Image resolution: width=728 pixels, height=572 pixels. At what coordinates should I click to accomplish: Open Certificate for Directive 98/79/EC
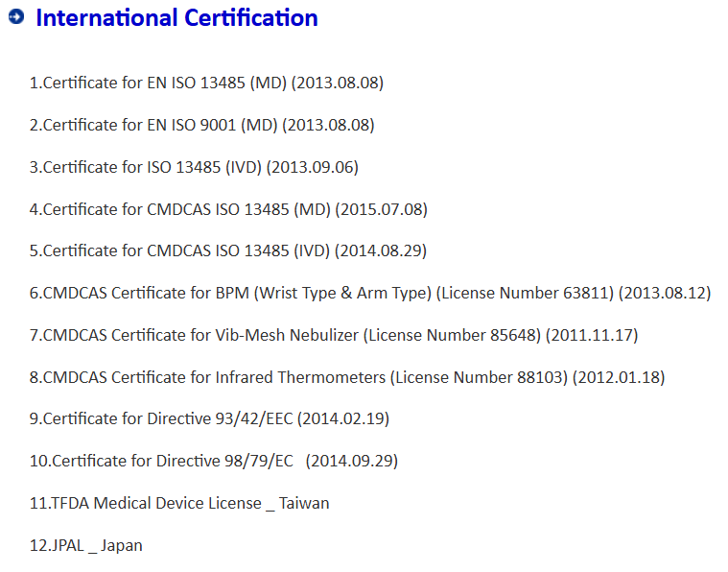[214, 461]
